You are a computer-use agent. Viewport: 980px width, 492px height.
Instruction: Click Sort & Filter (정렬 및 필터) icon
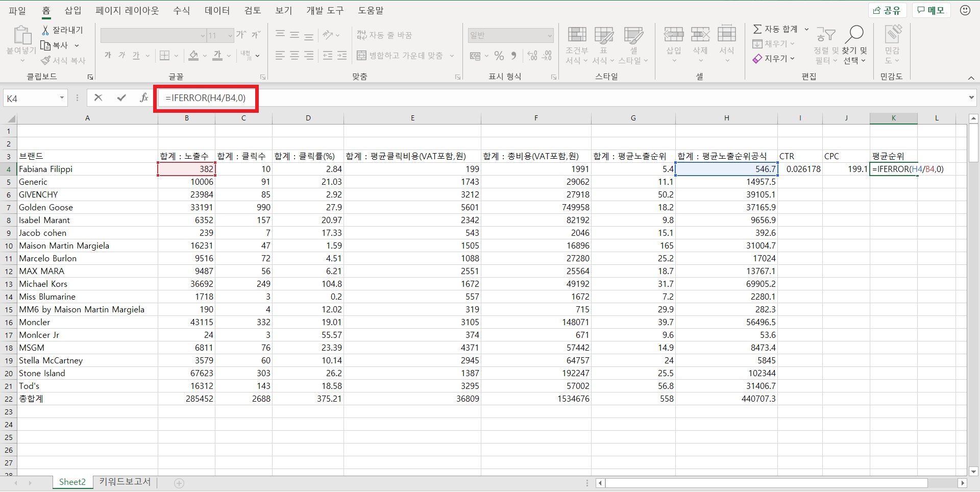(826, 35)
